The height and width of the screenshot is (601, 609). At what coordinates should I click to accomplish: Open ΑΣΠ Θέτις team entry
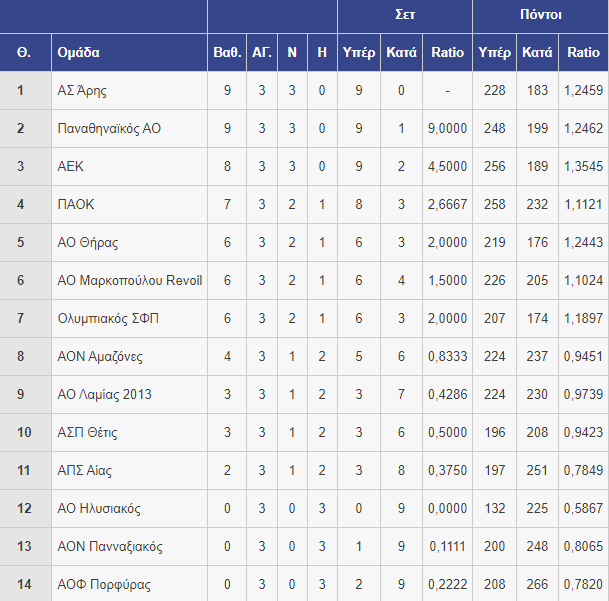(x=87, y=432)
